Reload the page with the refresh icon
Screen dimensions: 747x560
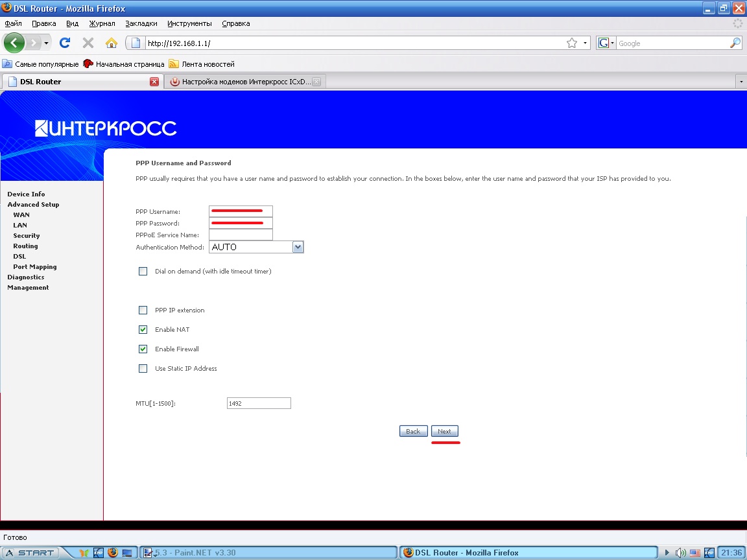pyautogui.click(x=65, y=43)
